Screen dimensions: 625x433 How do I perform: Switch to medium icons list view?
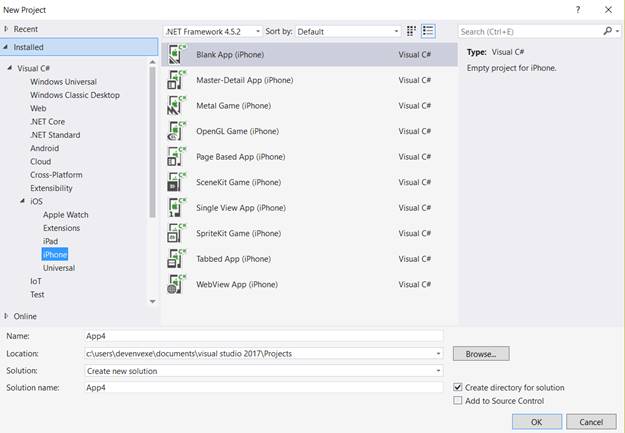(428, 31)
